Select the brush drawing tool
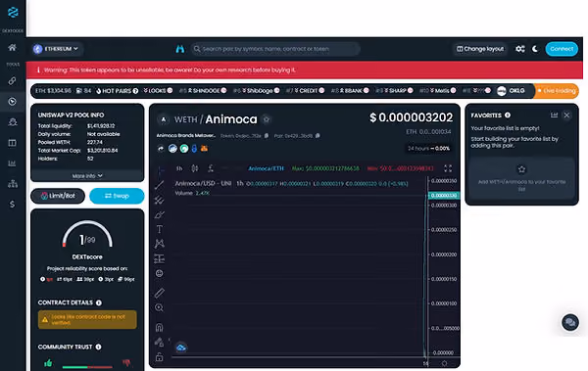Screen dimensions: 588x371 point(160,214)
